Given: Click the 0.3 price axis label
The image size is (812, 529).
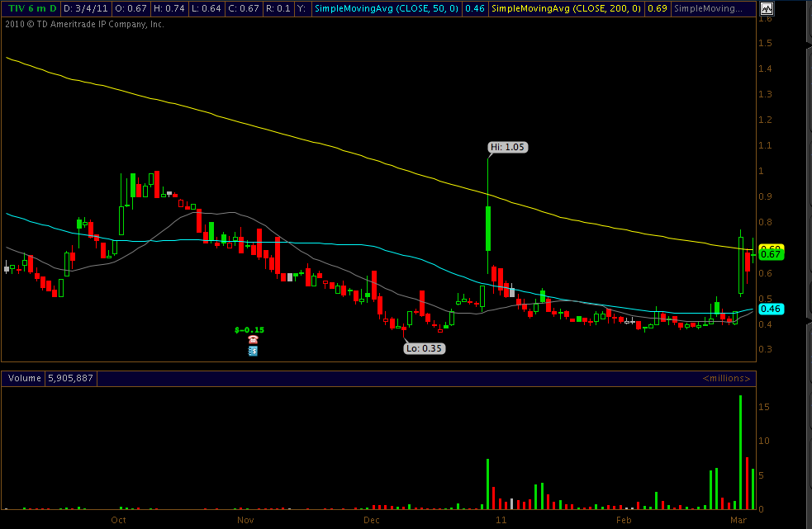Looking at the screenshot, I should (765, 349).
